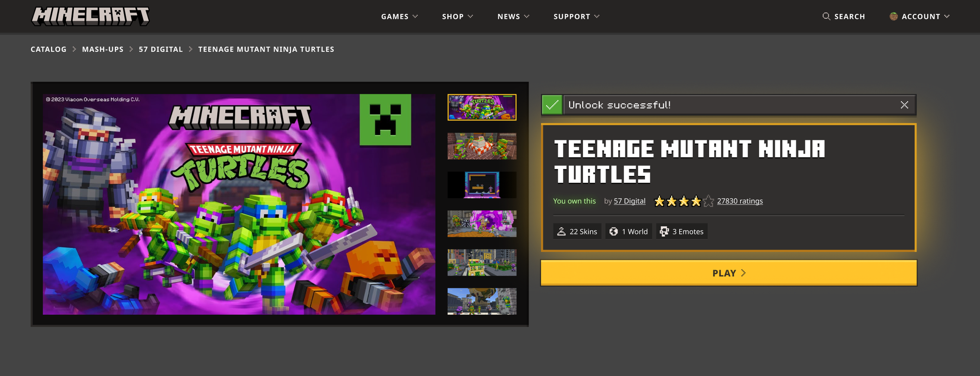The width and height of the screenshot is (980, 376).
Task: Select the giant robot thumbnail
Action: coord(482,301)
